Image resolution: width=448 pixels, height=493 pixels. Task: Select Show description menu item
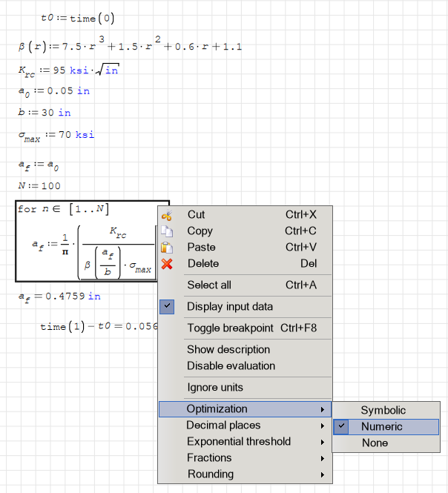coord(228,349)
